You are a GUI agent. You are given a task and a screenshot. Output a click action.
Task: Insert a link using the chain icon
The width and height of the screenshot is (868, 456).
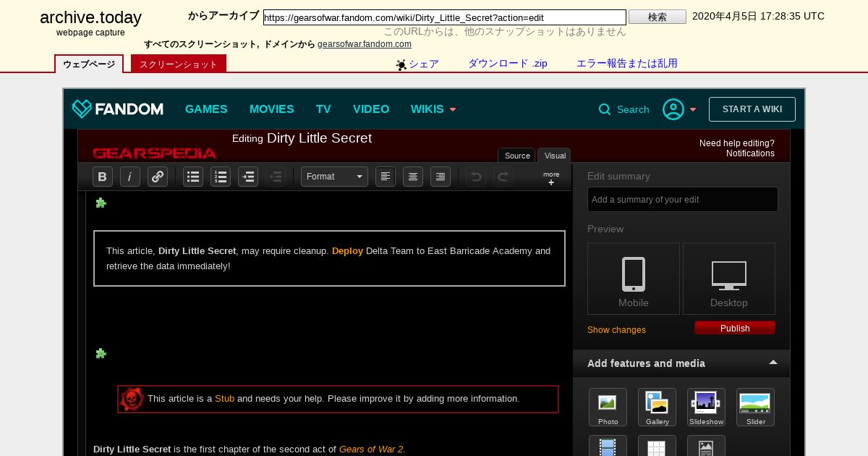tap(158, 177)
